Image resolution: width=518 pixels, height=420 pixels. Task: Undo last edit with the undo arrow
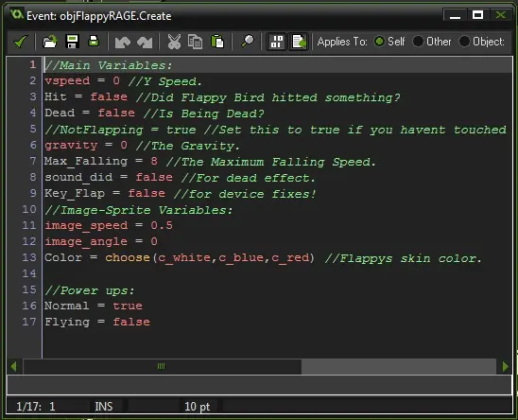tap(122, 43)
